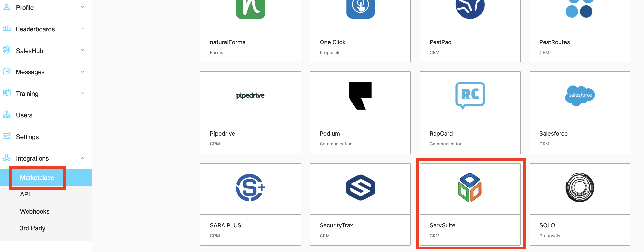Click the CRM label under Pipedrive

[215, 144]
